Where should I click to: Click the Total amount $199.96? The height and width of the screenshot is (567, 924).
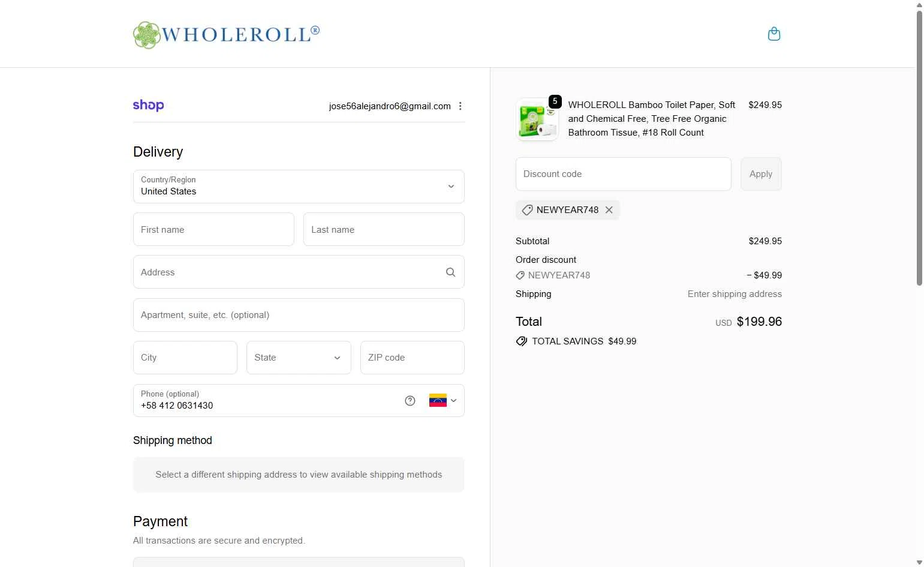coord(759,322)
